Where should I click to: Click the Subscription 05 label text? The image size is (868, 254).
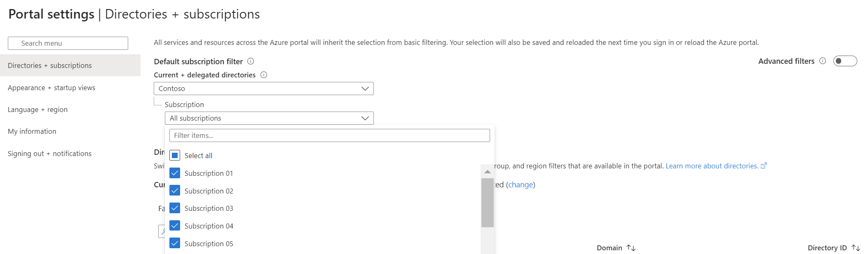coord(209,244)
